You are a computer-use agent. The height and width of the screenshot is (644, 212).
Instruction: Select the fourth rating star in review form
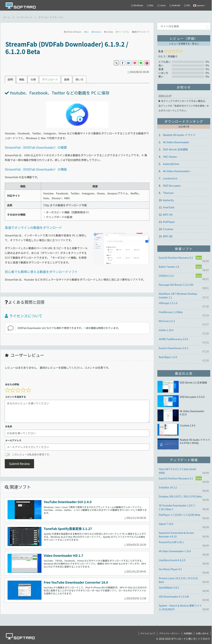click(x=23, y=390)
